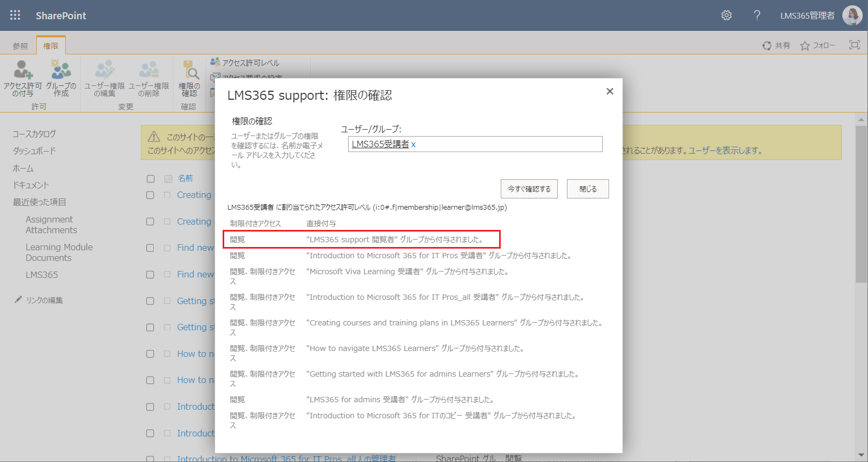Open Assignment Attachments in the navigation
The width and height of the screenshot is (868, 462).
coord(51,225)
